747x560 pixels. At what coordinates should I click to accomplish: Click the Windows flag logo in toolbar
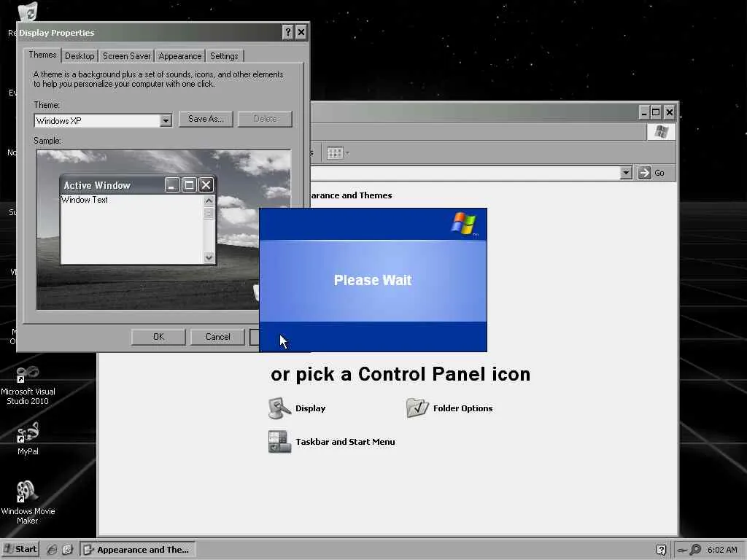[x=661, y=131]
